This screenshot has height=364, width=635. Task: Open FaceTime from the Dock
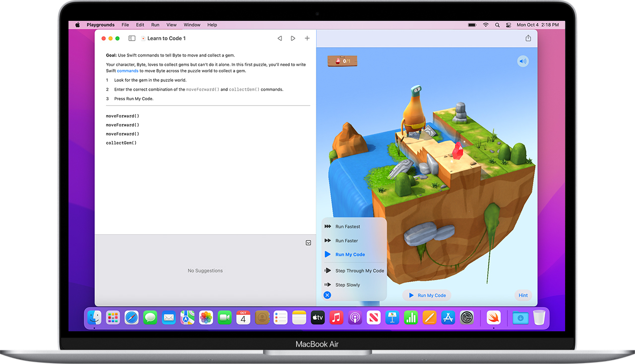[225, 317]
